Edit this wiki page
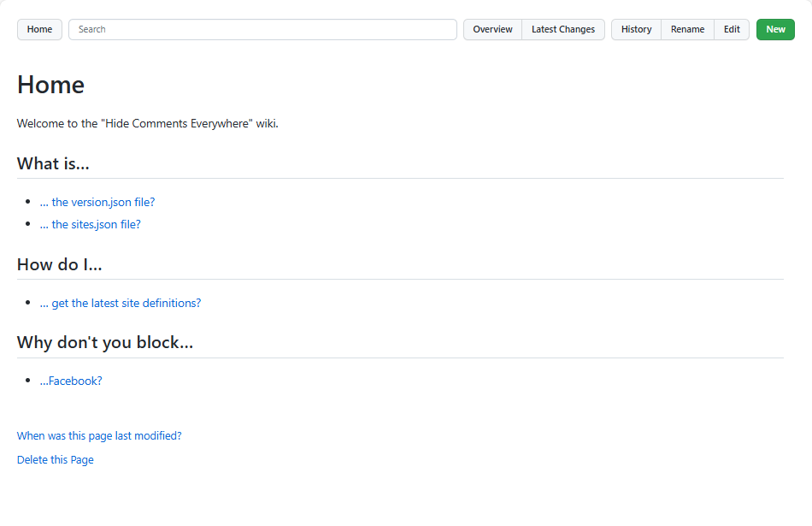 point(732,29)
